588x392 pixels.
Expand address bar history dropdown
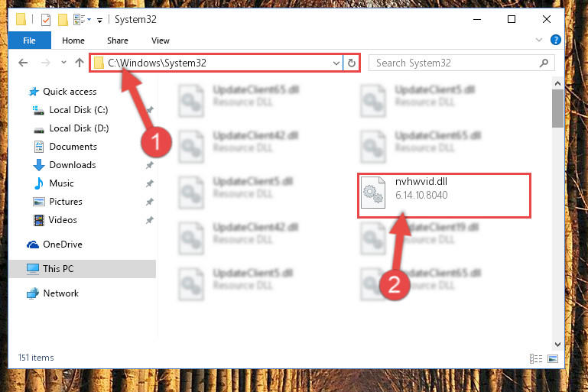pyautogui.click(x=336, y=63)
